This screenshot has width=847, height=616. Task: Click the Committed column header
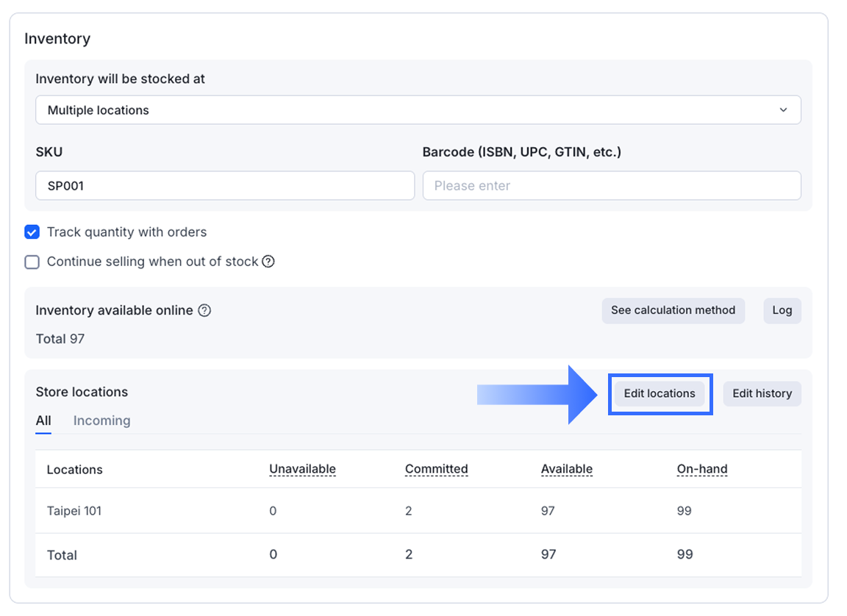(436, 469)
